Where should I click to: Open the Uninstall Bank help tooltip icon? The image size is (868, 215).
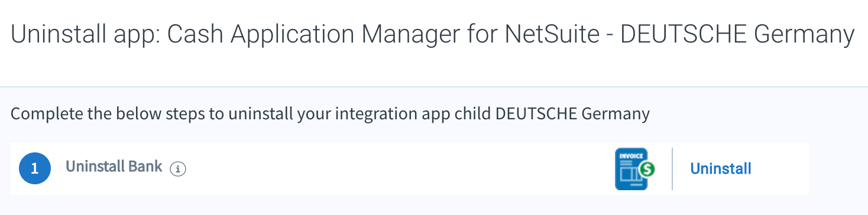point(178,169)
